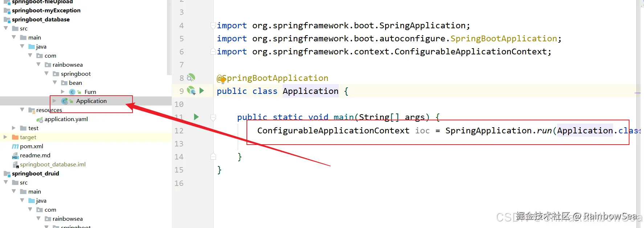644x228 pixels.
Task: Click the @SpringBootApplication annotation in code
Action: click(272, 78)
